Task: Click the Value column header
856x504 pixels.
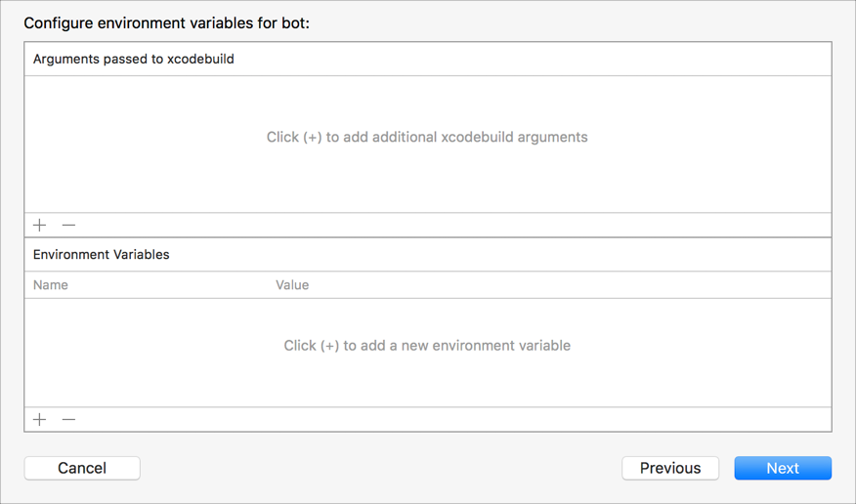Action: (292, 285)
